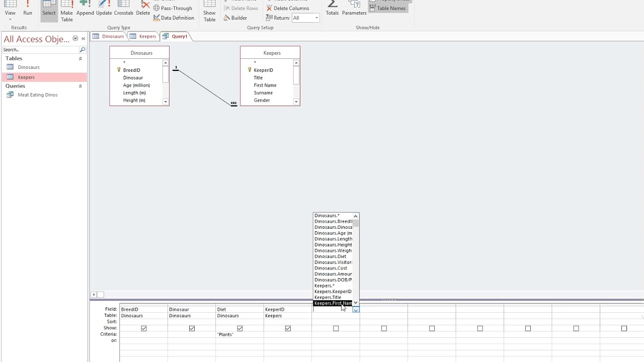Open the All Access Objects pane menu

click(75, 38)
